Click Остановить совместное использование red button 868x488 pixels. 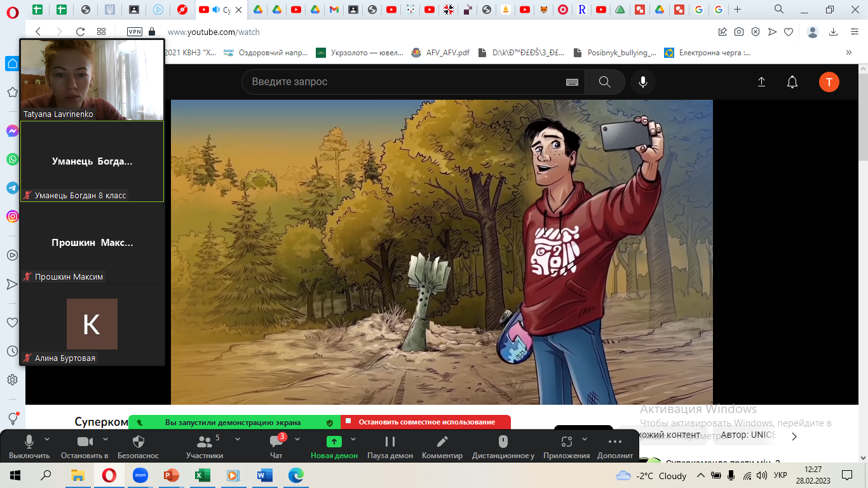point(426,422)
